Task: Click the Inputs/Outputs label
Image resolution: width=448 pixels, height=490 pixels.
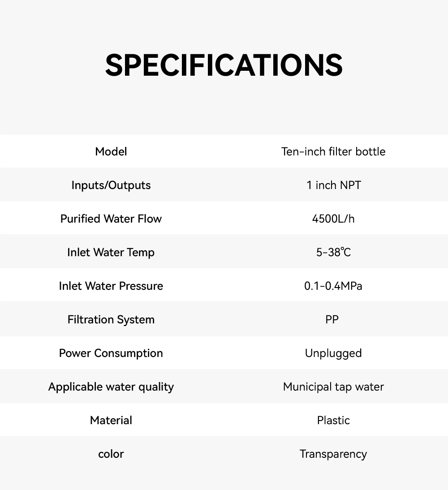Action: click(111, 185)
